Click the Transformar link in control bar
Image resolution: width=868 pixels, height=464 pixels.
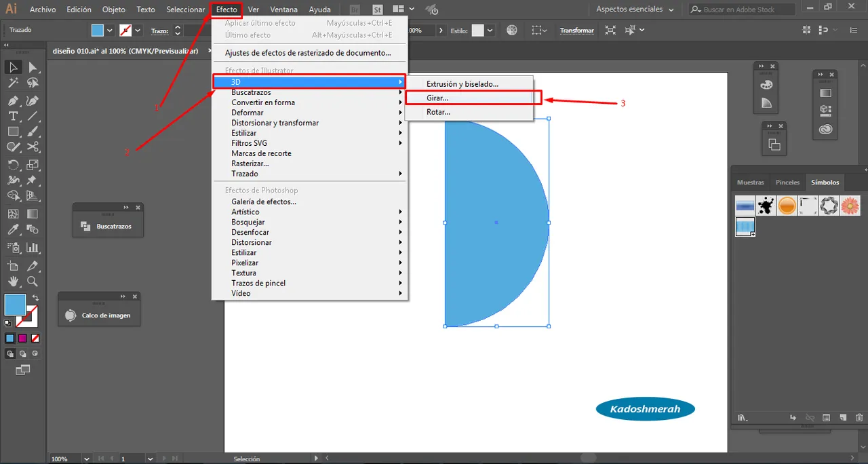(x=576, y=31)
